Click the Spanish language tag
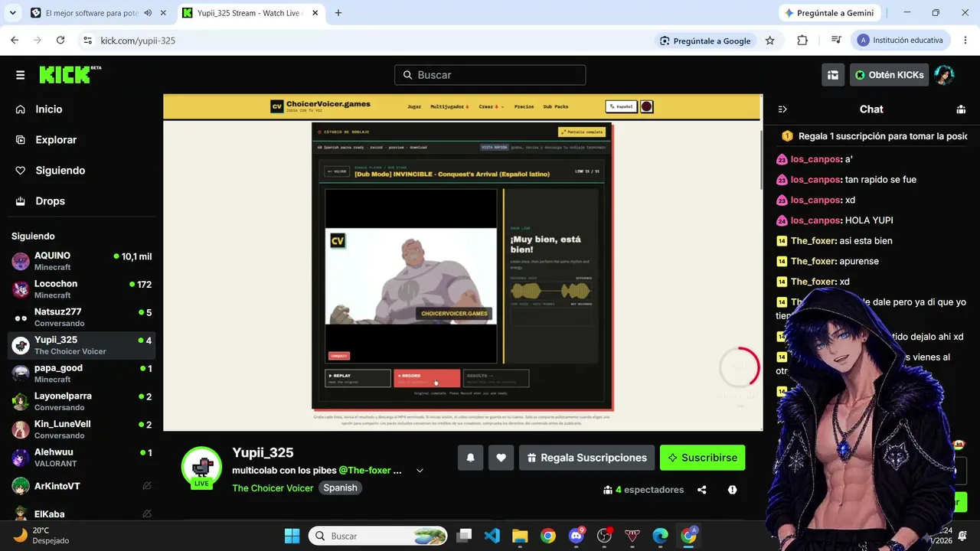The height and width of the screenshot is (551, 980). pyautogui.click(x=340, y=488)
